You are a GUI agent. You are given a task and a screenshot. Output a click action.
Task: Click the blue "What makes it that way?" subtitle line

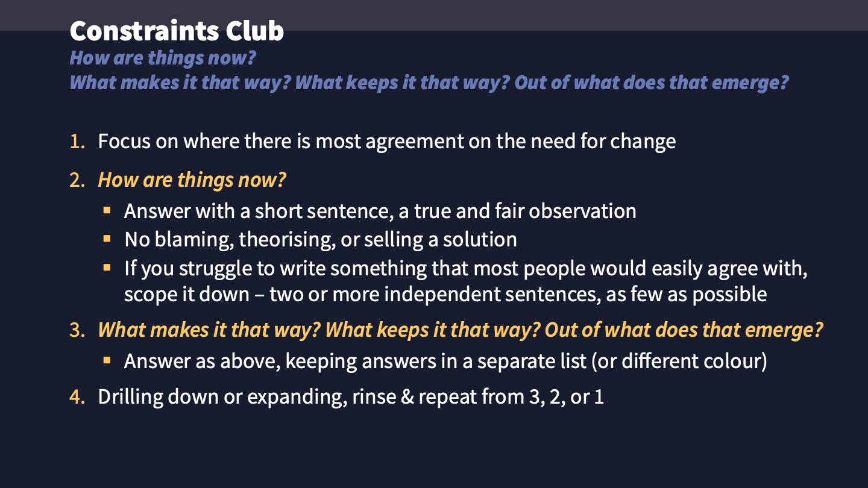[429, 83]
